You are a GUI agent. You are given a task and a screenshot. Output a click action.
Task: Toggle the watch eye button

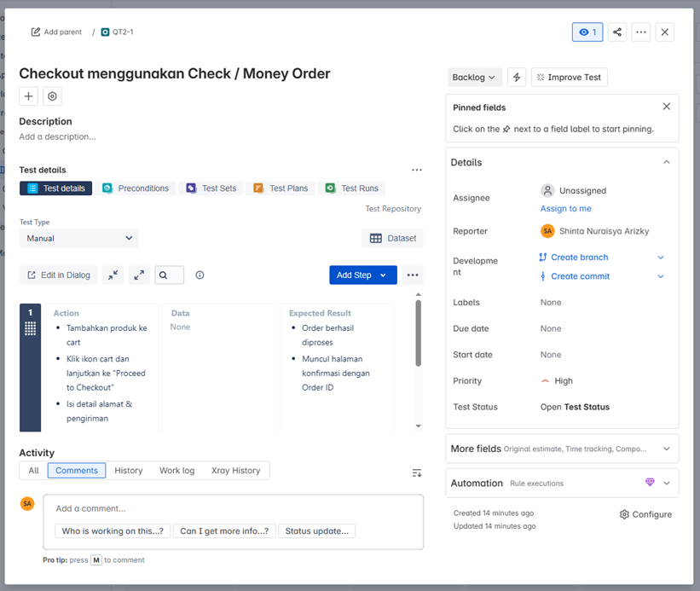pos(587,32)
